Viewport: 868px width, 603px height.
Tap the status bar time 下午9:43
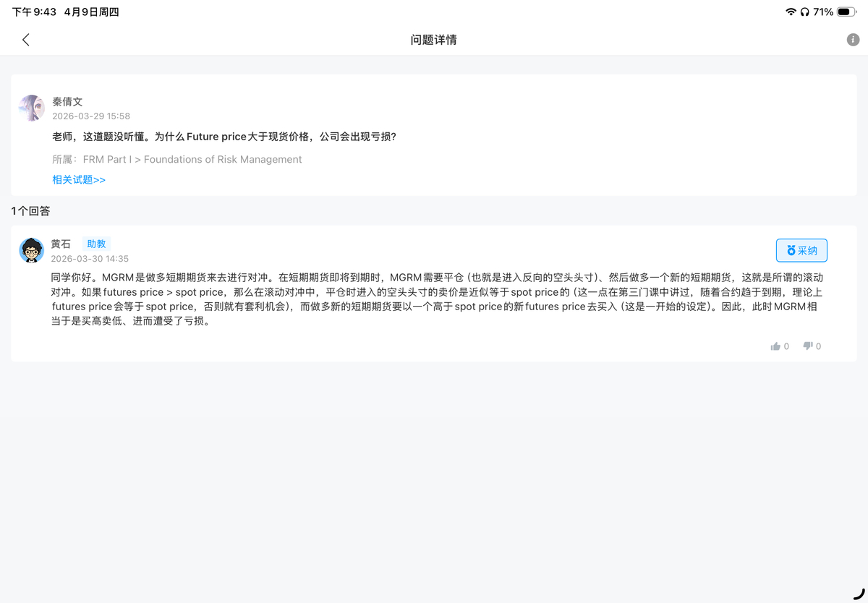click(x=33, y=12)
